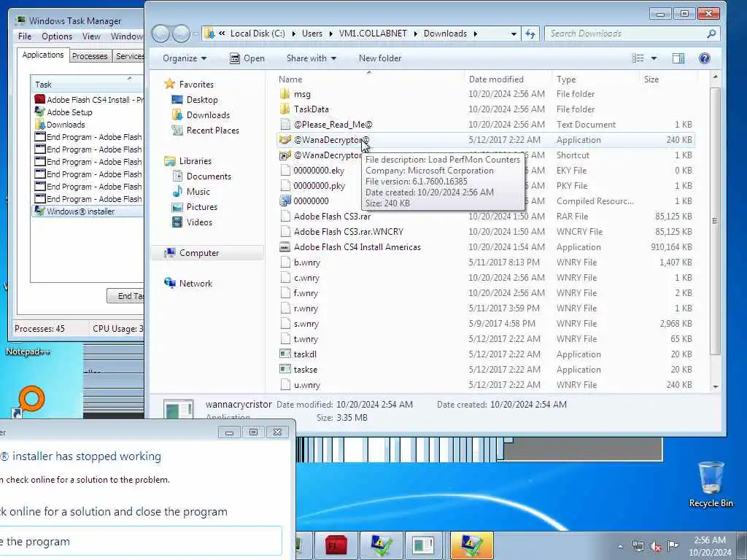This screenshot has width=747, height=560.
Task: Open the Options menu in Task Manager
Action: 57,36
